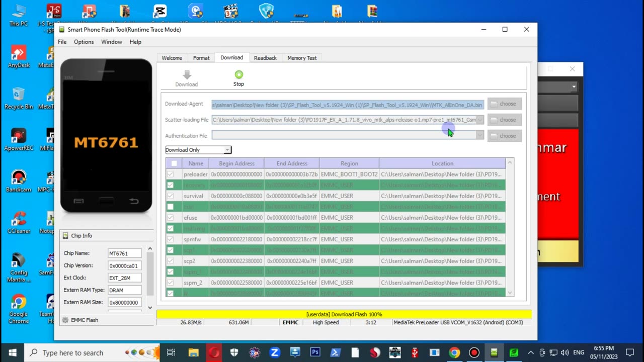
Task: Click choose button for Scatter-loading File
Action: 504,120
